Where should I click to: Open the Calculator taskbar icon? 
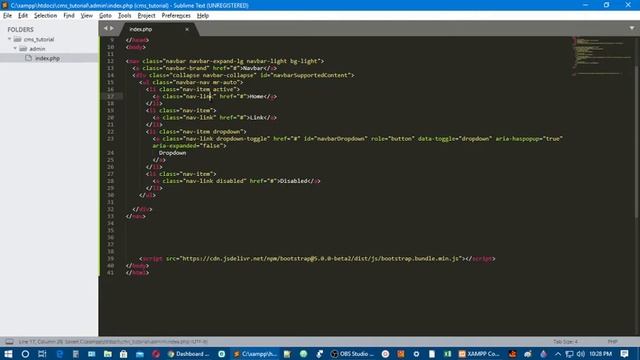76,354
